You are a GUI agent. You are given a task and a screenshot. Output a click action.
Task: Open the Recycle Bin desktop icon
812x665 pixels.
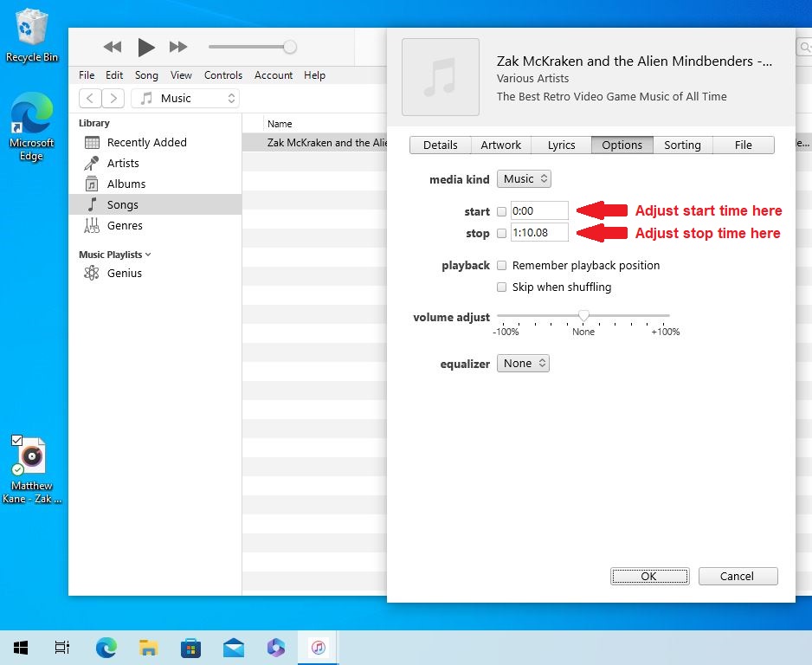tap(31, 36)
